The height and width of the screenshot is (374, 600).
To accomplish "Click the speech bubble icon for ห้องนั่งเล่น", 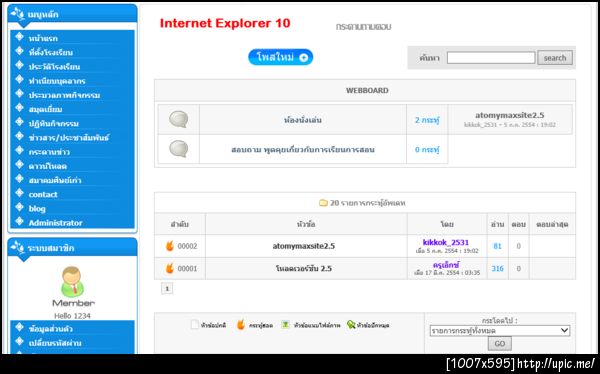I will click(179, 119).
